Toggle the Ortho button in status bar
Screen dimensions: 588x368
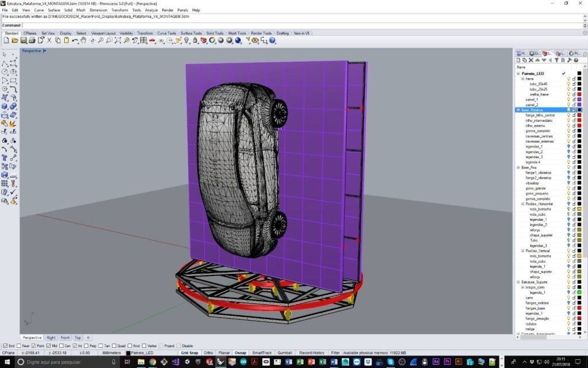208,352
